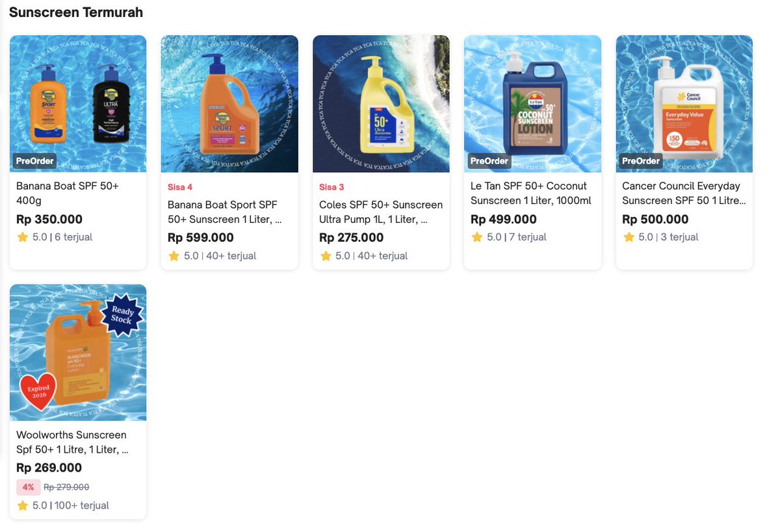780x532 pixels.
Task: Click the Expired 2026 heart badge
Action: (x=38, y=392)
